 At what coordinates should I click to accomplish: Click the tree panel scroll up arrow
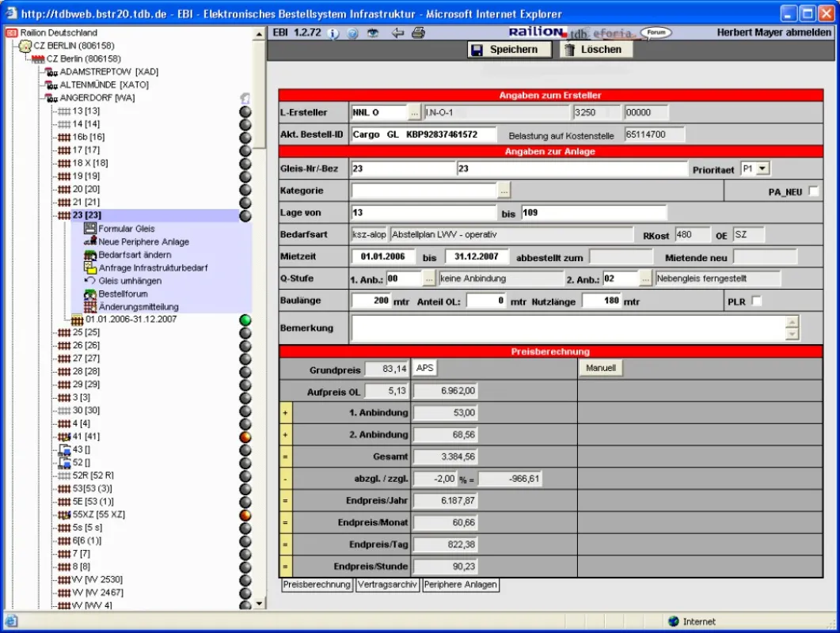[x=259, y=34]
